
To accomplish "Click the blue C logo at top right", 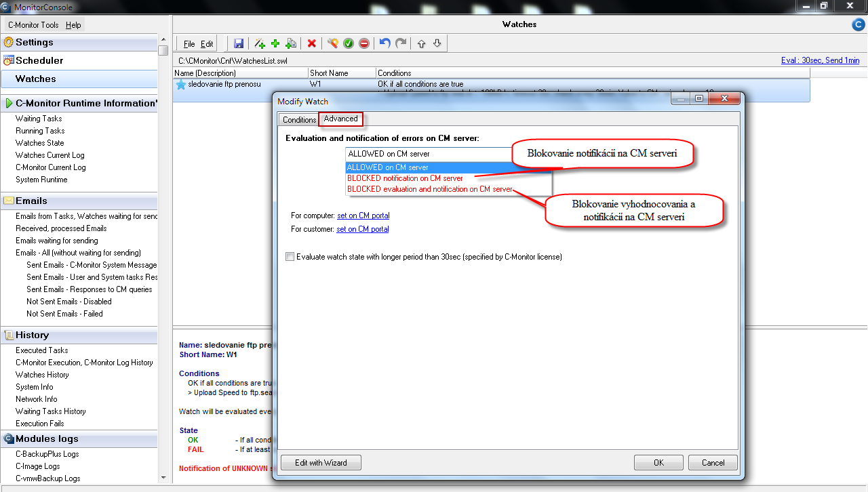I will (858, 25).
